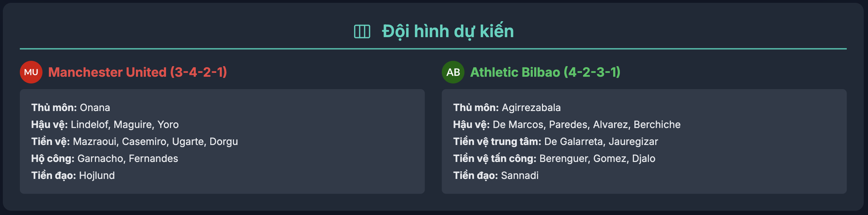Viewport: 868px width, 215px height.
Task: Click Tiền vệ tấn công: Berenguer line
Action: click(554, 158)
